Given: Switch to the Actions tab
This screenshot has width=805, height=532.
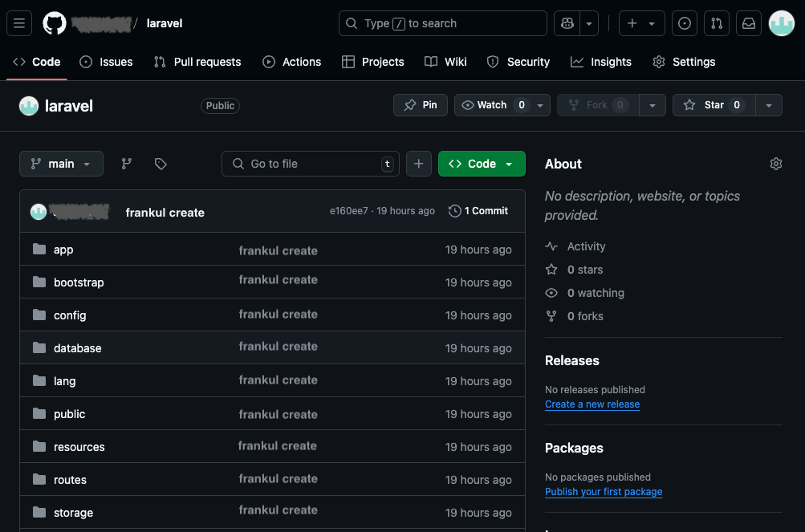Looking at the screenshot, I should pos(291,62).
